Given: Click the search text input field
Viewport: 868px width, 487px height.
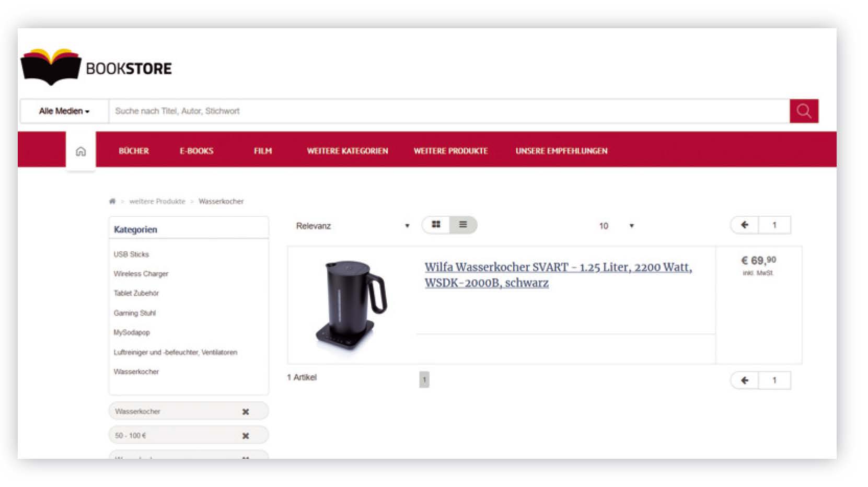Looking at the screenshot, I should tap(448, 111).
